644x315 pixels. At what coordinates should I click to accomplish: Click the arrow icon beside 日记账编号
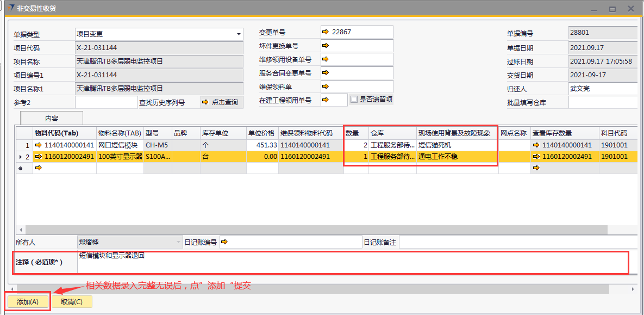pos(223,242)
